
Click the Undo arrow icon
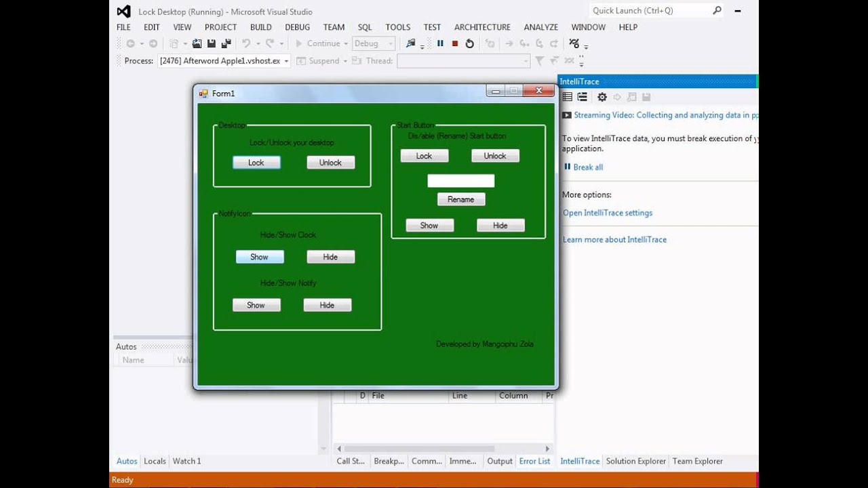(x=246, y=43)
